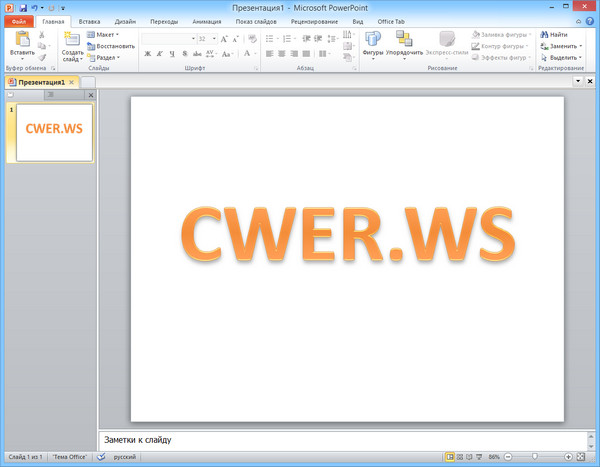Viewport: 600px width, 467px height.
Task: Click the Вставить paste icon
Action: (21, 40)
